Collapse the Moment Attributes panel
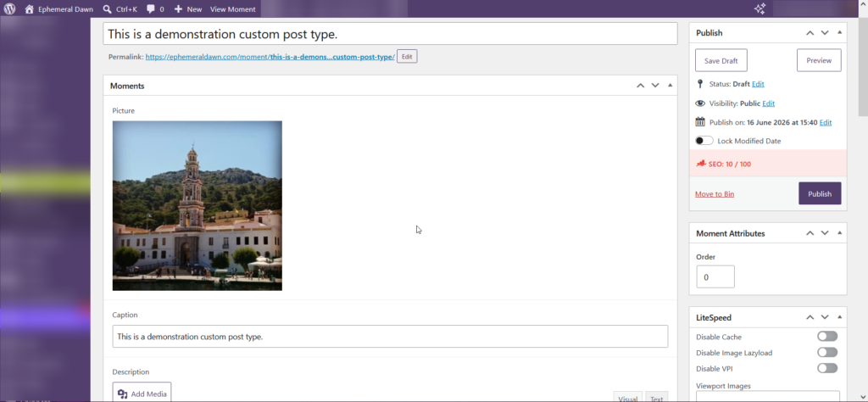The height and width of the screenshot is (402, 868). [839, 233]
